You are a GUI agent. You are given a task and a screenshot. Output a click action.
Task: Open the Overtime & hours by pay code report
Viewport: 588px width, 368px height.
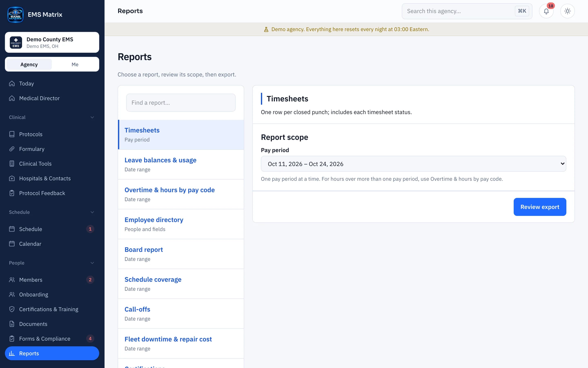click(x=181, y=194)
